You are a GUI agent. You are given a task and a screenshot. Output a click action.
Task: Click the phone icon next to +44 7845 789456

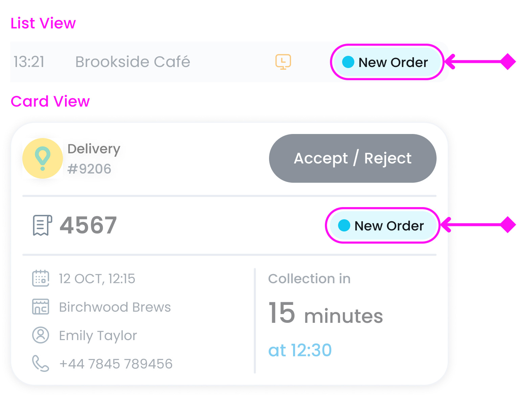(x=40, y=363)
